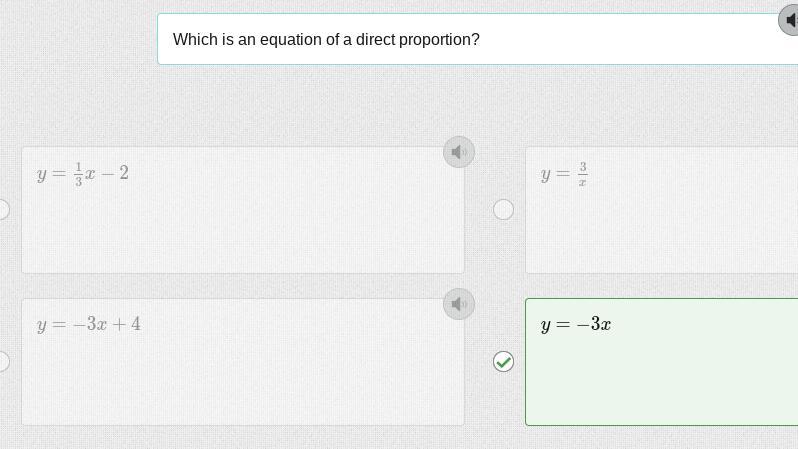Screen dimensions: 798x449
Task: Play audio for y = −3x + 4 answer
Action: point(459,304)
